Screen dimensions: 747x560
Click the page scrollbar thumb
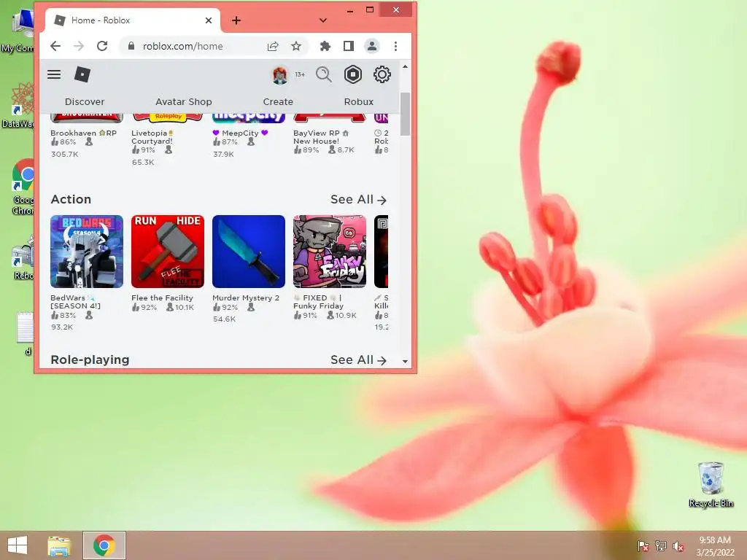pos(405,114)
